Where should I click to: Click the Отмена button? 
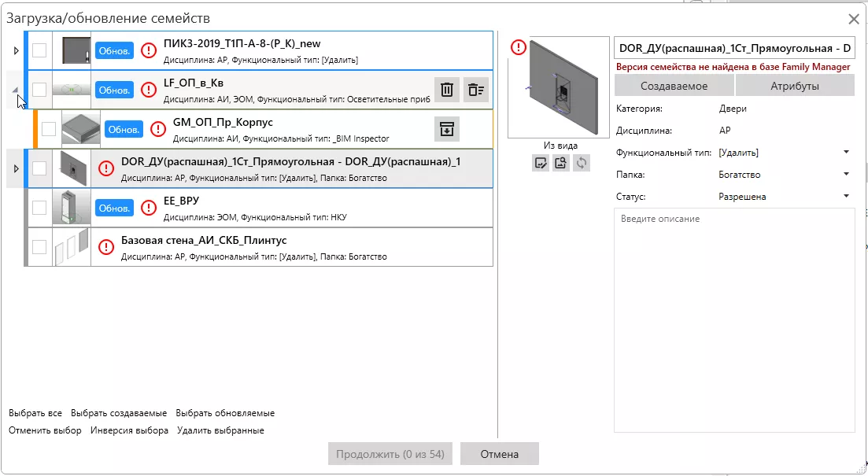click(500, 454)
